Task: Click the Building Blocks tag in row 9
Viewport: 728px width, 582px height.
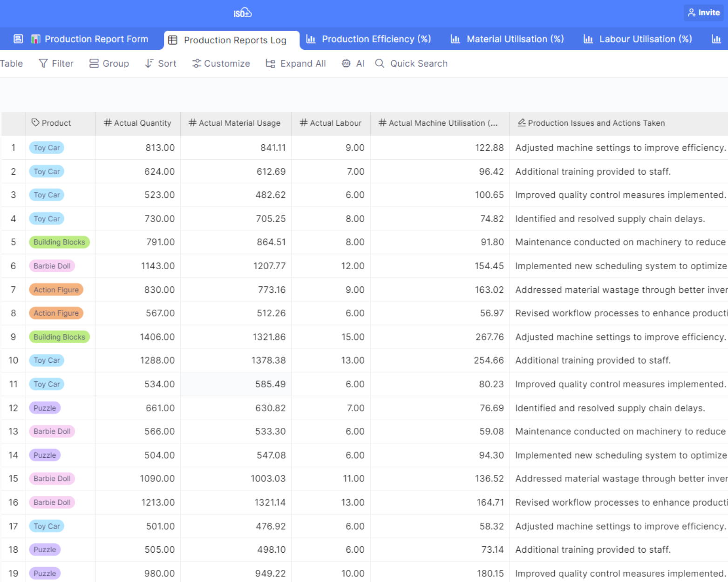Action: click(x=59, y=337)
